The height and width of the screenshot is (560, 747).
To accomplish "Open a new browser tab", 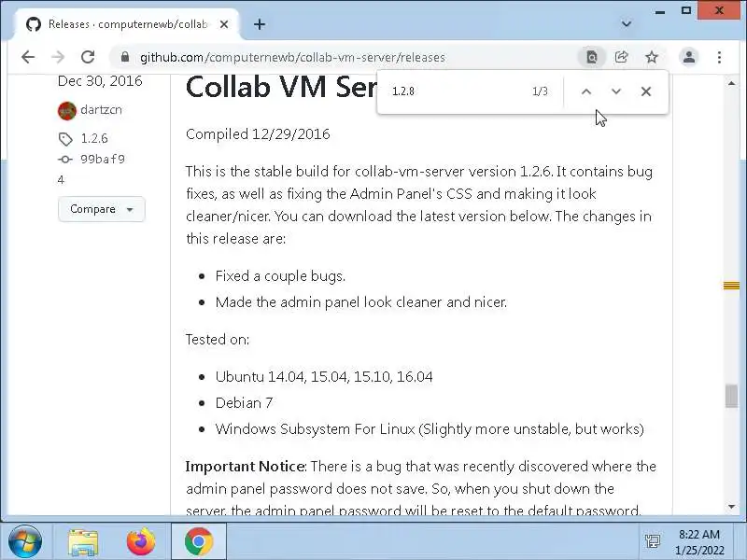I will [x=260, y=24].
